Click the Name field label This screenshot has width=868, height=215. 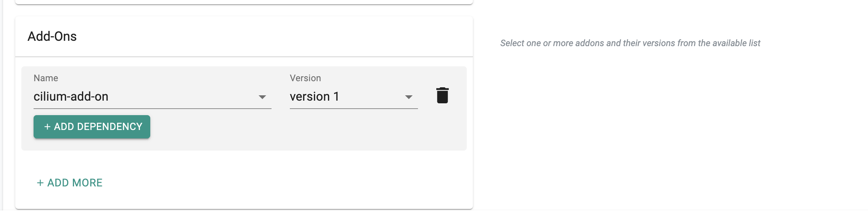pyautogui.click(x=46, y=78)
